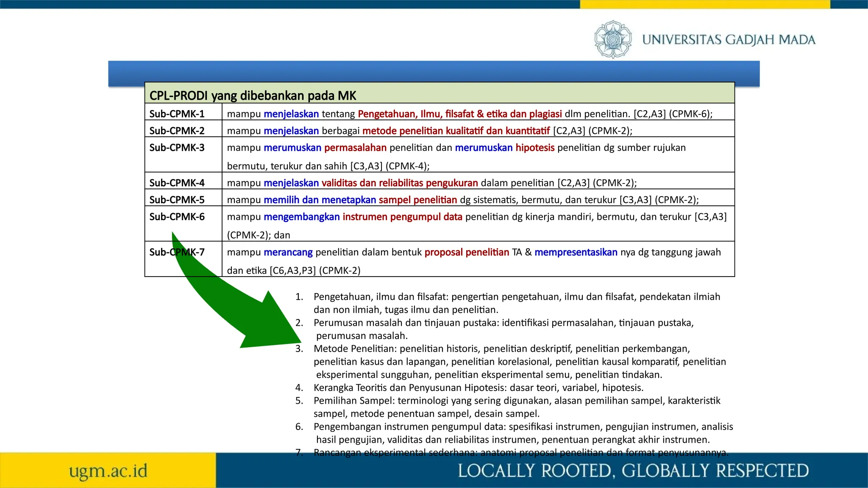Screen dimensions: 868x488
Task: Click the yellow accent bar at top
Action: (704, 4)
